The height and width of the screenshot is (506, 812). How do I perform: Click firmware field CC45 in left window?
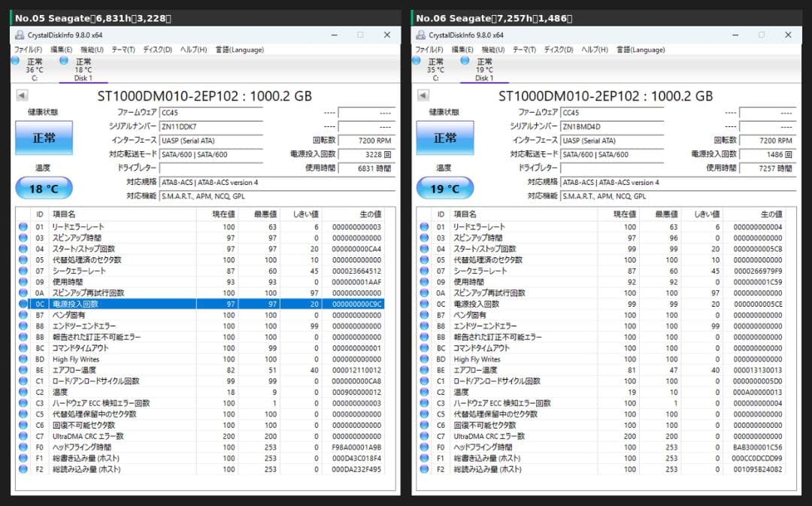[x=211, y=112]
